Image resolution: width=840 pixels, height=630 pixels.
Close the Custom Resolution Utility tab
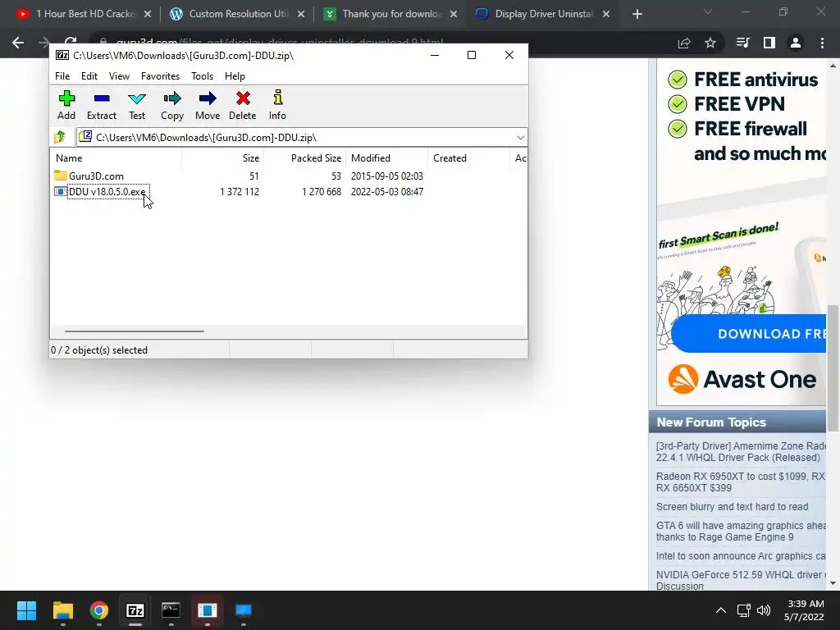tap(301, 14)
